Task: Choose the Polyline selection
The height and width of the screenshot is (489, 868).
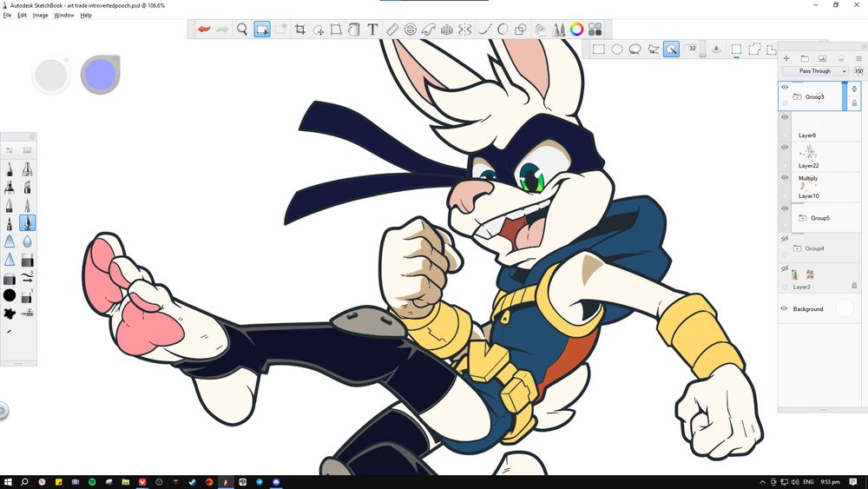Action: [x=654, y=50]
